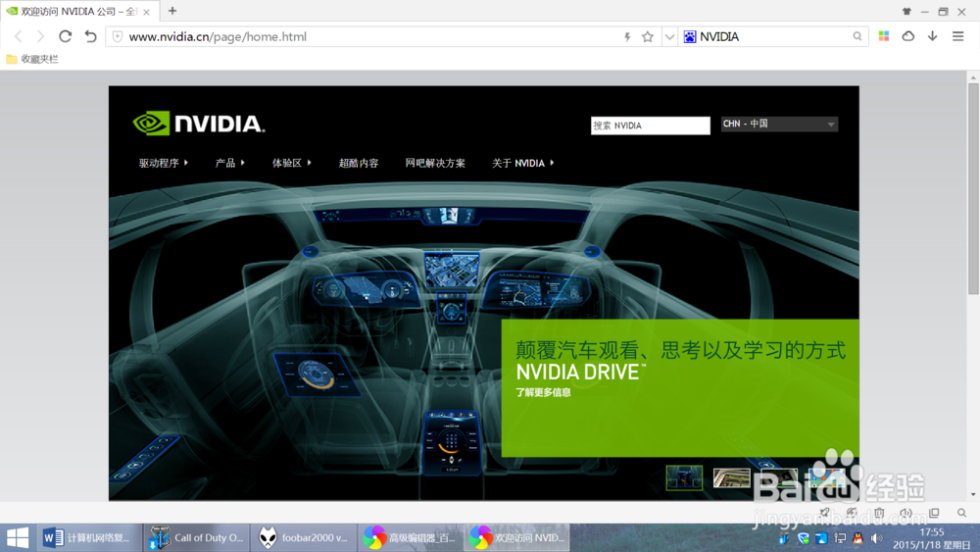This screenshot has height=552, width=980.
Task: Click the 了解更多信息 link
Action: (543, 392)
